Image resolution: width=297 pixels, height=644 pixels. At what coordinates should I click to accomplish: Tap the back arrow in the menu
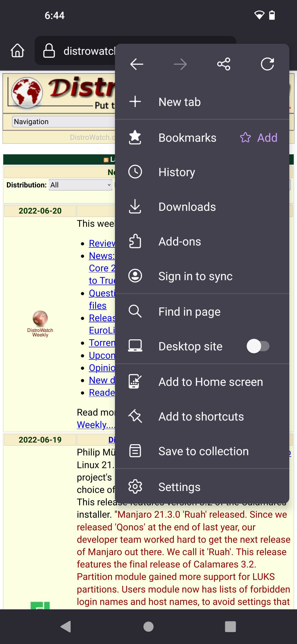pyautogui.click(x=137, y=64)
